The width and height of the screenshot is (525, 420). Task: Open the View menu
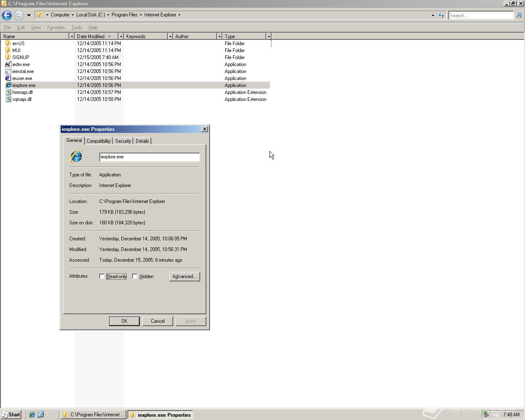[36, 27]
